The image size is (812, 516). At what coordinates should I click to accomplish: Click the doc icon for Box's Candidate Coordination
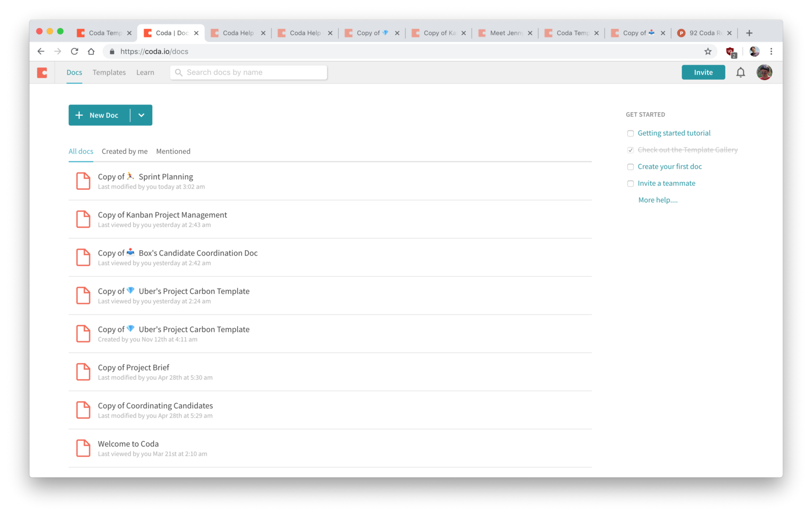(x=83, y=257)
